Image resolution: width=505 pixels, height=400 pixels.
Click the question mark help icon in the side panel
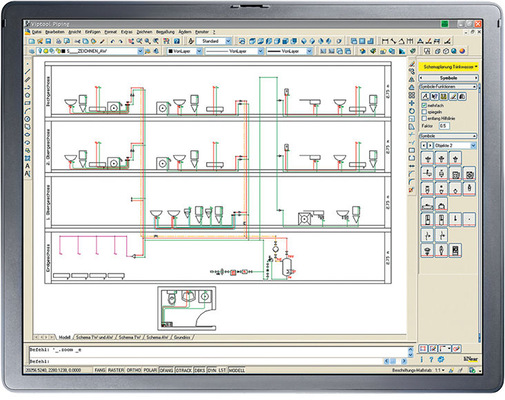[x=431, y=359]
